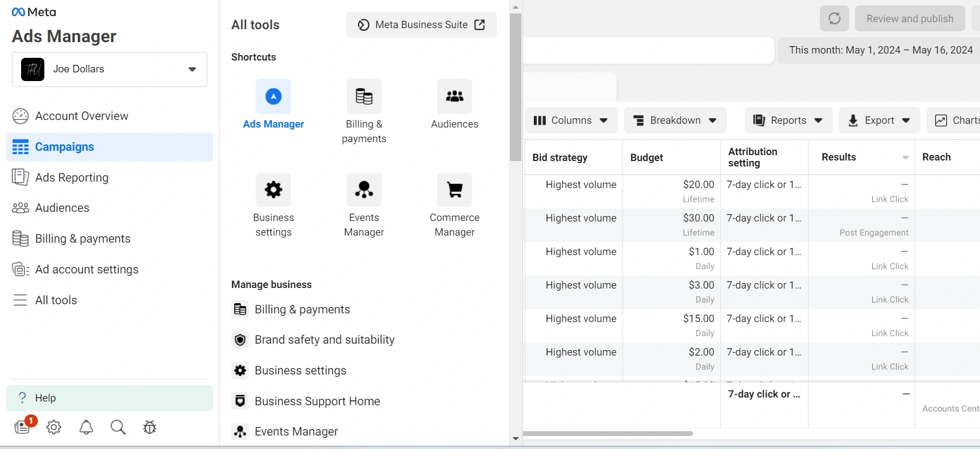The height and width of the screenshot is (449, 980).
Task: Open Ad account settings
Action: (109, 270)
